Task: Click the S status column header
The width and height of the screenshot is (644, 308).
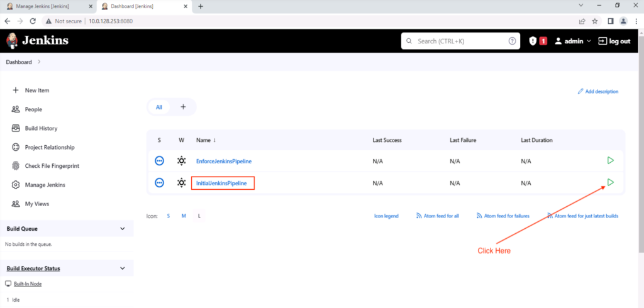Action: 159,140
